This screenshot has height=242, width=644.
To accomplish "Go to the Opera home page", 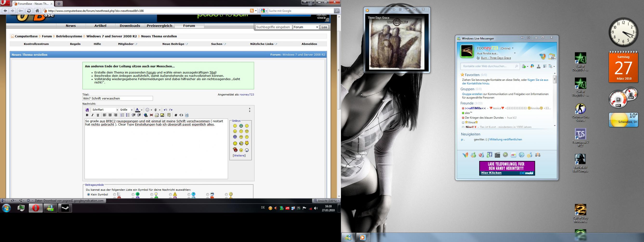I will tap(37, 11).
